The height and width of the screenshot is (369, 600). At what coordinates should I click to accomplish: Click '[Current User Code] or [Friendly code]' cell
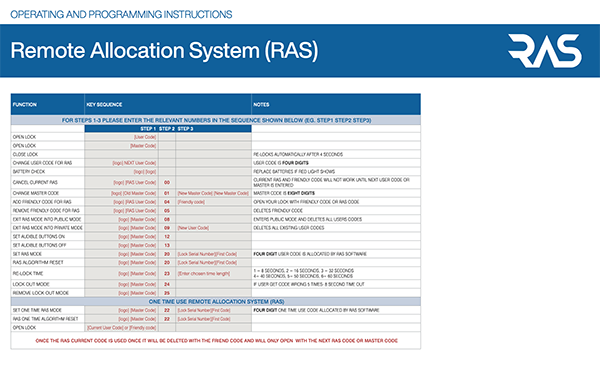pos(122,328)
